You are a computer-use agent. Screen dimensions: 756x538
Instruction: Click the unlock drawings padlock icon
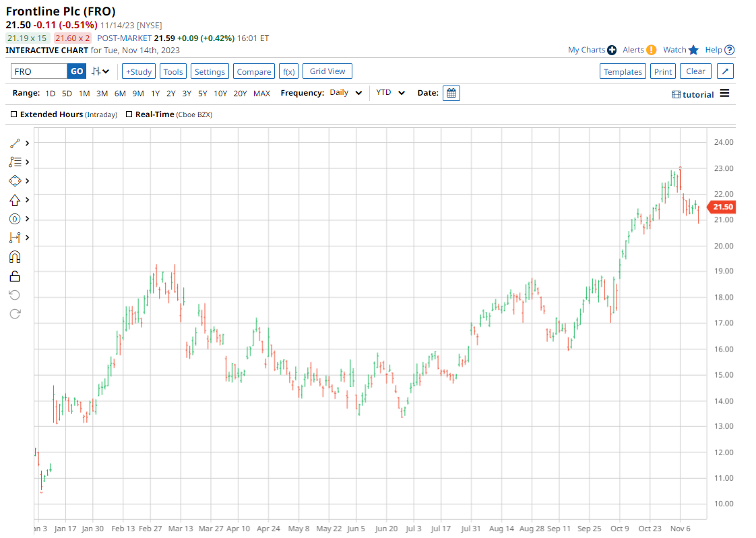point(15,276)
